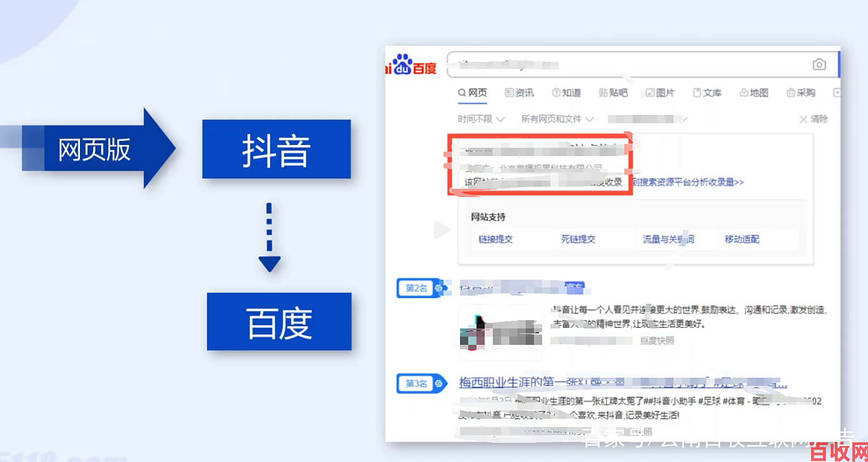Open the 梅西职业生涯 result title
This screenshot has height=462, width=868.
coord(623,382)
